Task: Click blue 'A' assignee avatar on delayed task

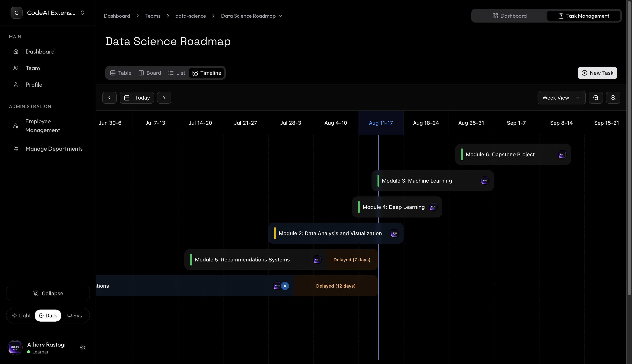Action: (285, 286)
